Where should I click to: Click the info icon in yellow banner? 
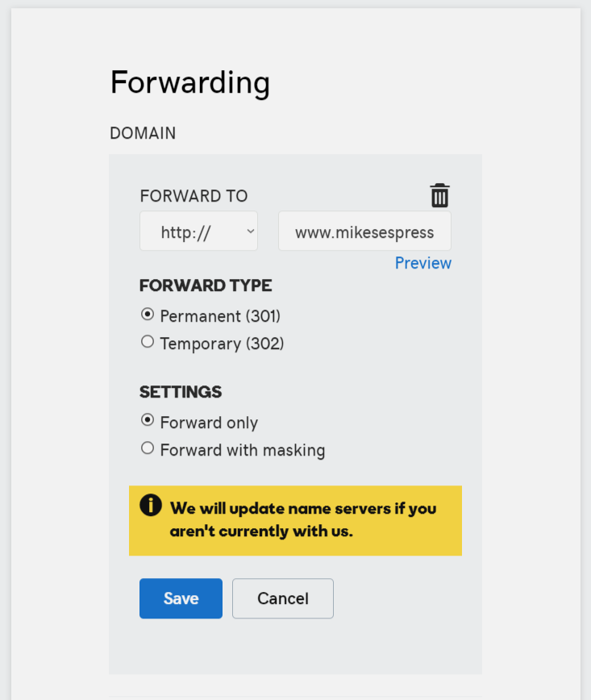click(151, 506)
